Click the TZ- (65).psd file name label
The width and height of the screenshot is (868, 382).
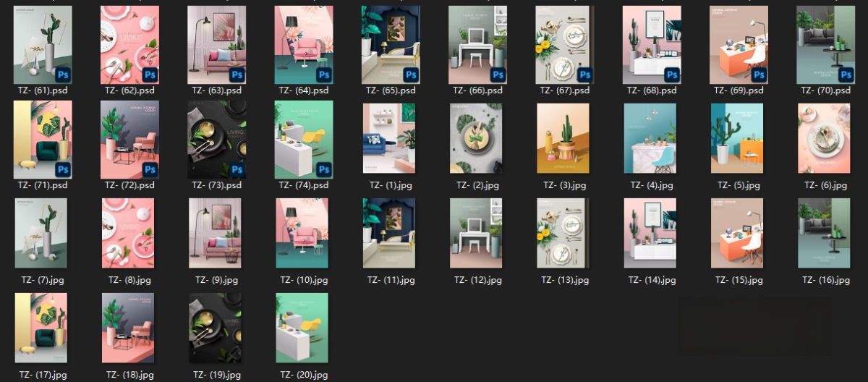(x=391, y=90)
